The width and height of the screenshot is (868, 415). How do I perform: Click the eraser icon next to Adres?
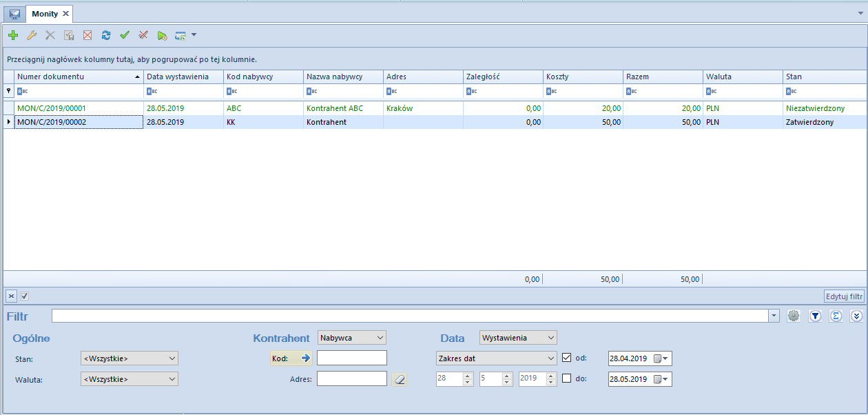pyautogui.click(x=400, y=378)
